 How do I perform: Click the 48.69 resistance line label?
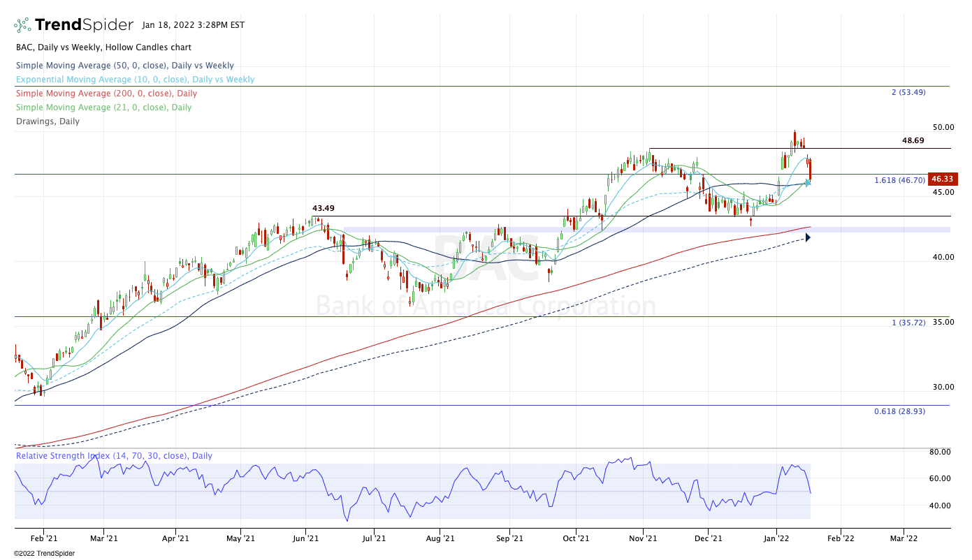913,140
